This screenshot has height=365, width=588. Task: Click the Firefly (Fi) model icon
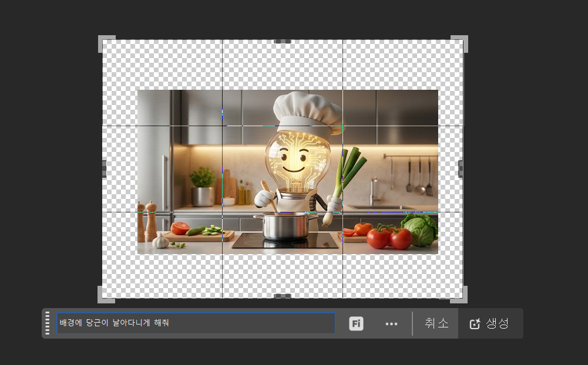pos(356,323)
